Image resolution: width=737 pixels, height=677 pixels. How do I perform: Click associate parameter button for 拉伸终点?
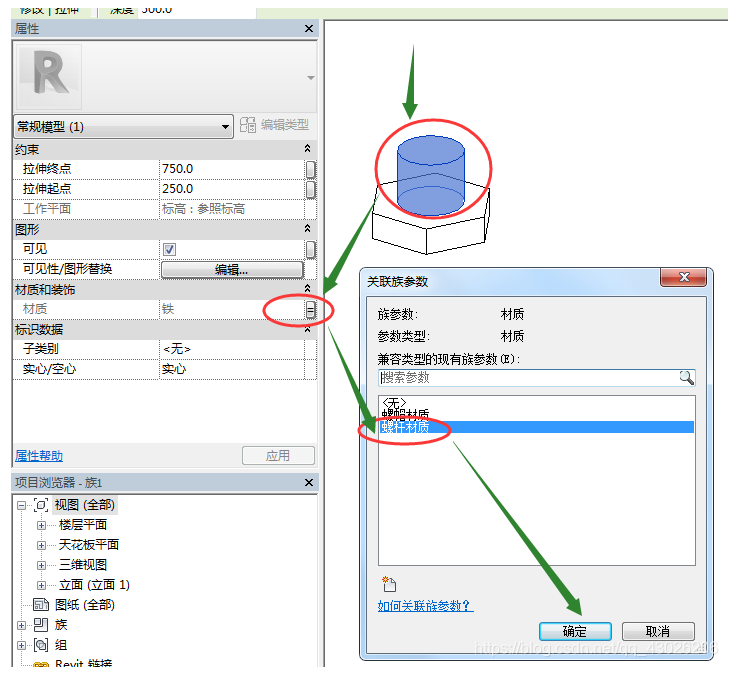coord(311,169)
